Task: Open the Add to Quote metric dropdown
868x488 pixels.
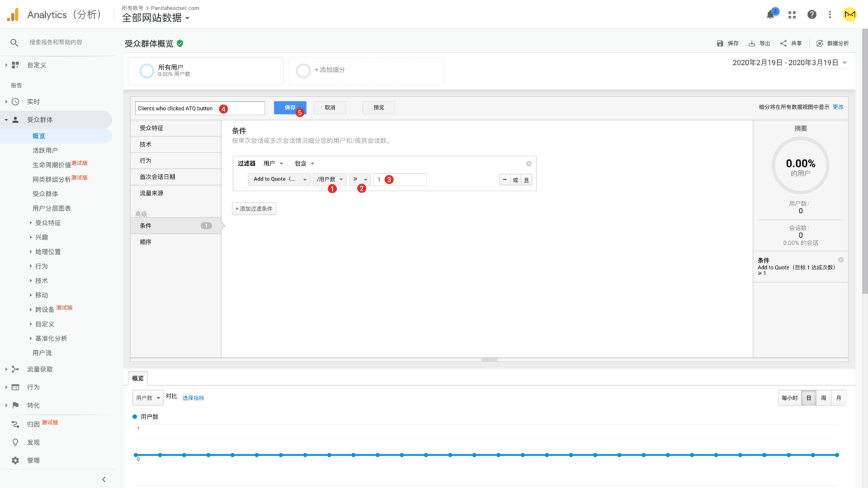Action: pos(279,180)
